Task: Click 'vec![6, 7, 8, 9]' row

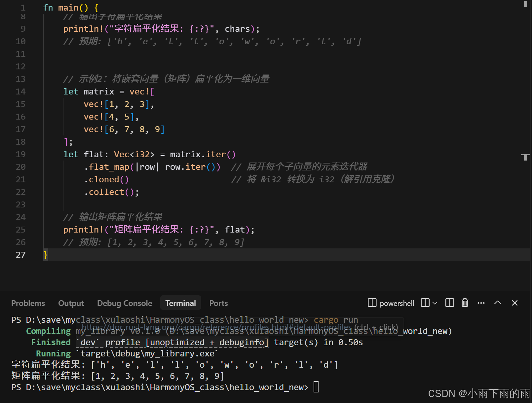Action: click(124, 129)
